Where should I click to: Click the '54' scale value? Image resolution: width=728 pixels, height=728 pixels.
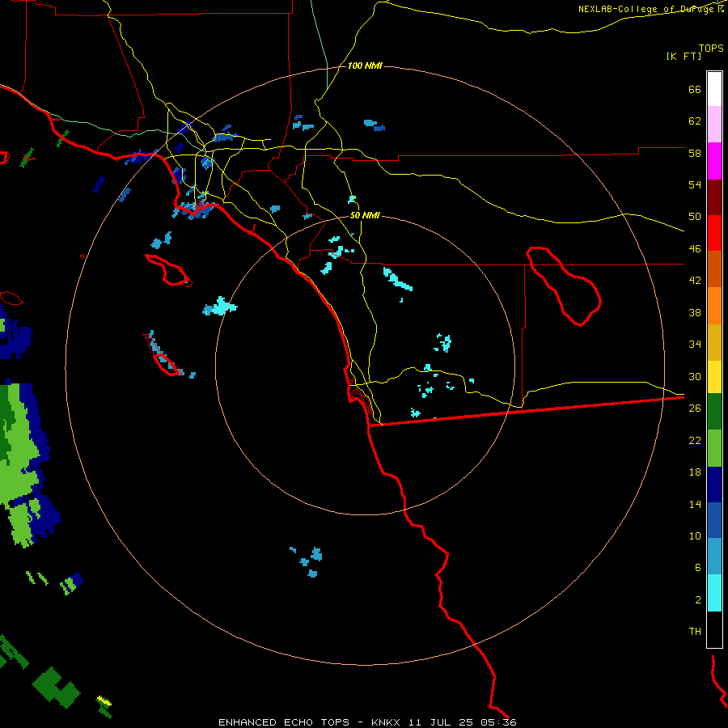tap(695, 184)
